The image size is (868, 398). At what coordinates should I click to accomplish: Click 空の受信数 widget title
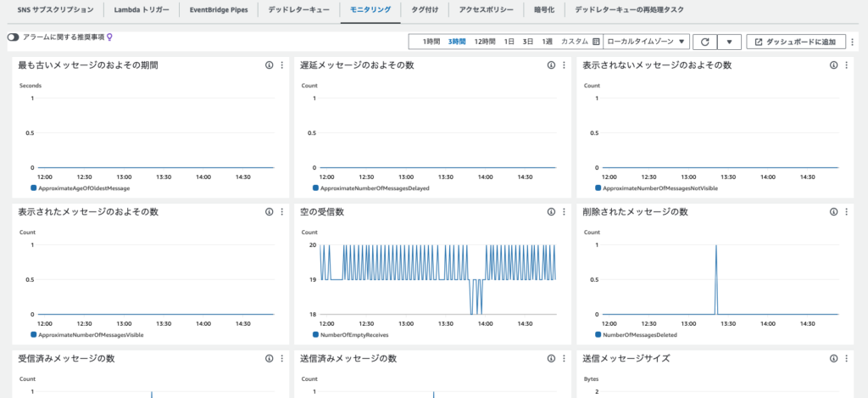coord(324,212)
